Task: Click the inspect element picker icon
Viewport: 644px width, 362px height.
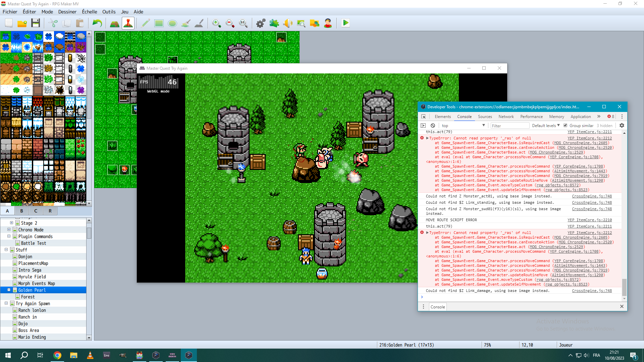Action: coord(424,117)
